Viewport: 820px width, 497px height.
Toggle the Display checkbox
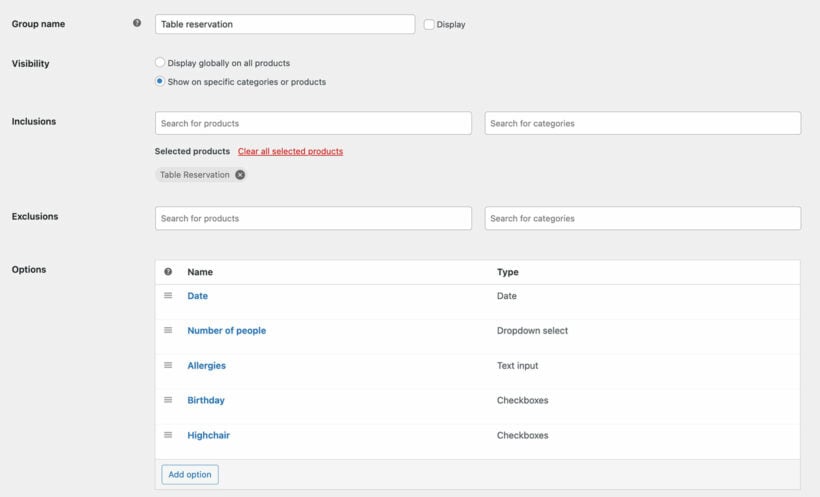coord(429,24)
